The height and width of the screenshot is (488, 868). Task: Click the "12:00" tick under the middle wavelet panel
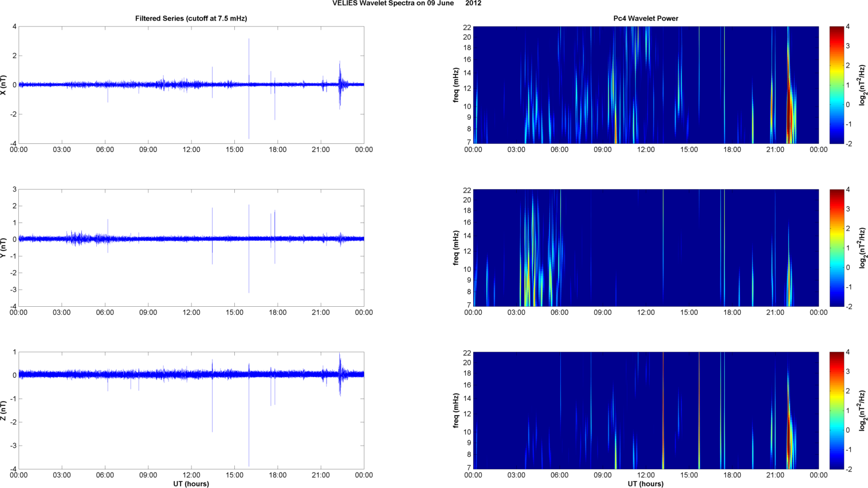tap(646, 313)
